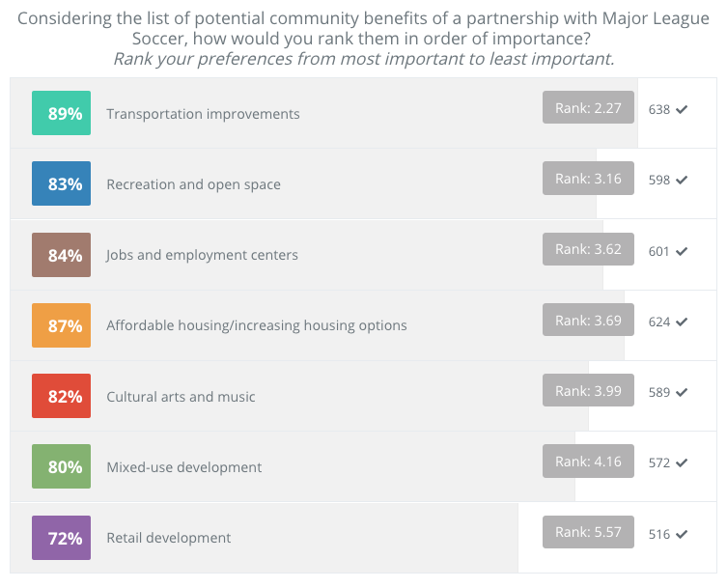Screen dimensions: 727x588
Task: Select the Cultural arts and music option
Action: 181,397
